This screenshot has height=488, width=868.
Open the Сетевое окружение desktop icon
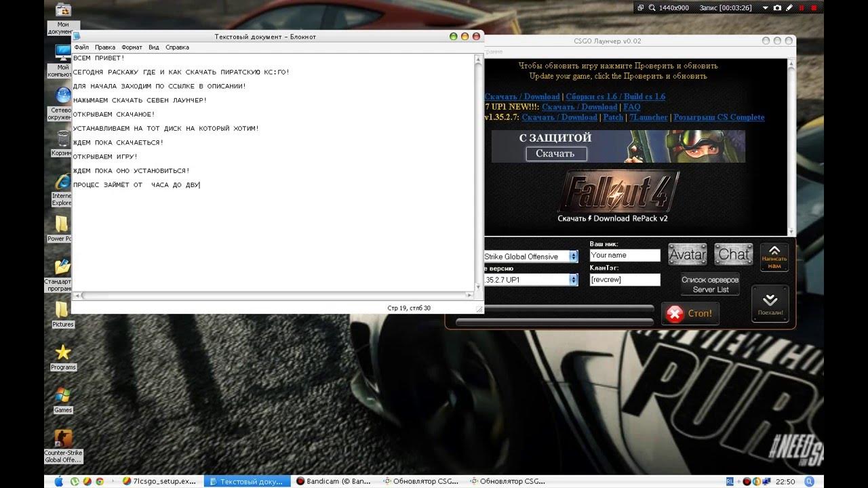pos(63,103)
